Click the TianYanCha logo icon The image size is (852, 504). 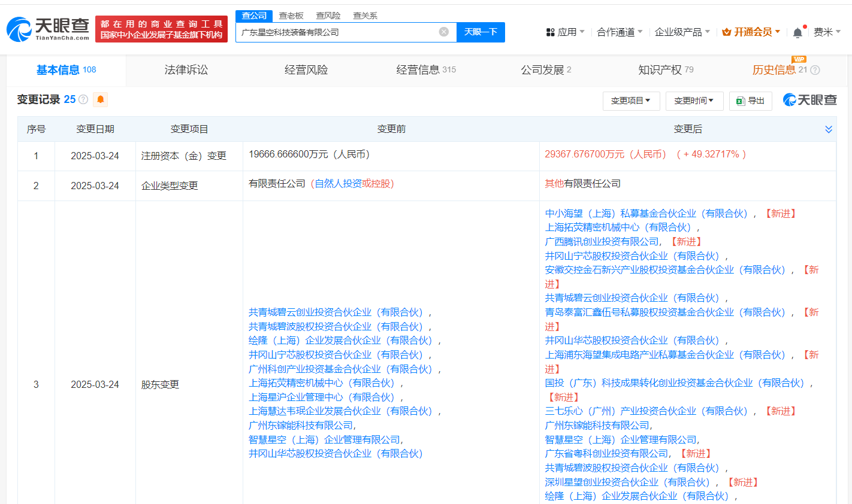coord(19,29)
